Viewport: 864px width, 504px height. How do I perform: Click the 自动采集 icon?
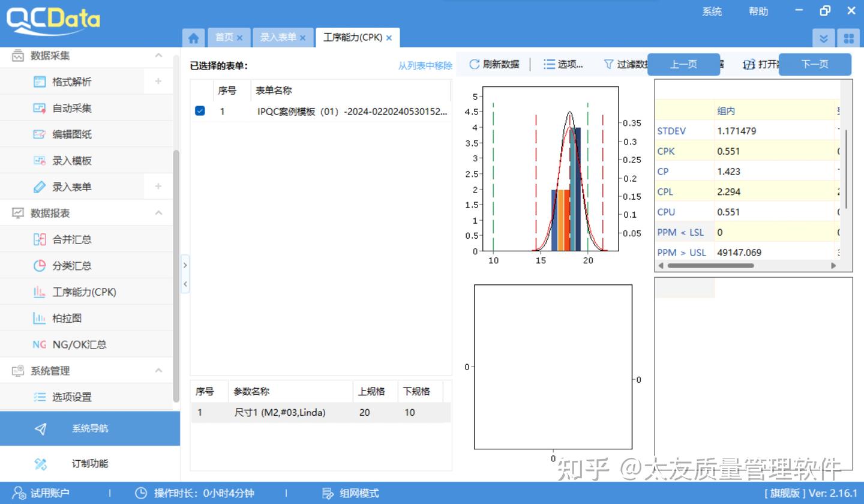pos(40,108)
